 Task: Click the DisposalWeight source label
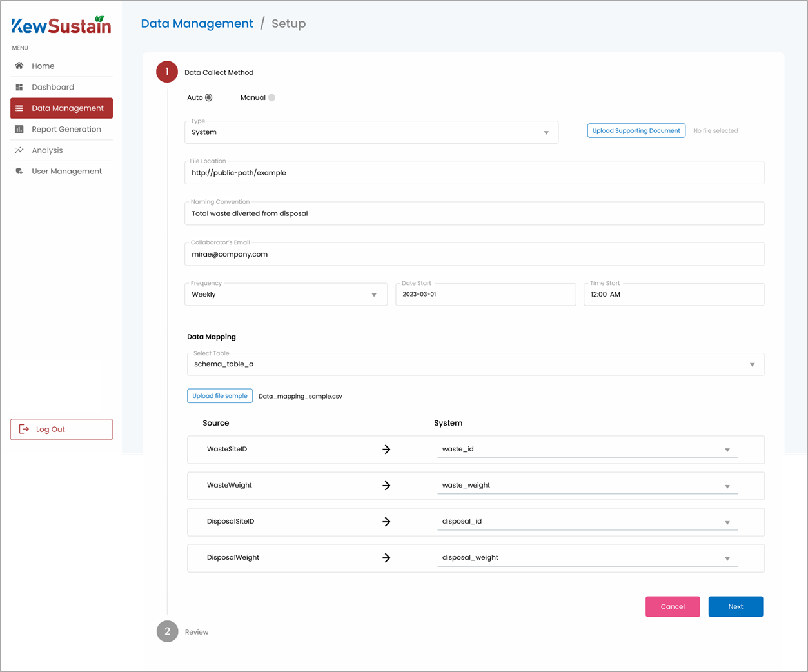click(x=233, y=558)
